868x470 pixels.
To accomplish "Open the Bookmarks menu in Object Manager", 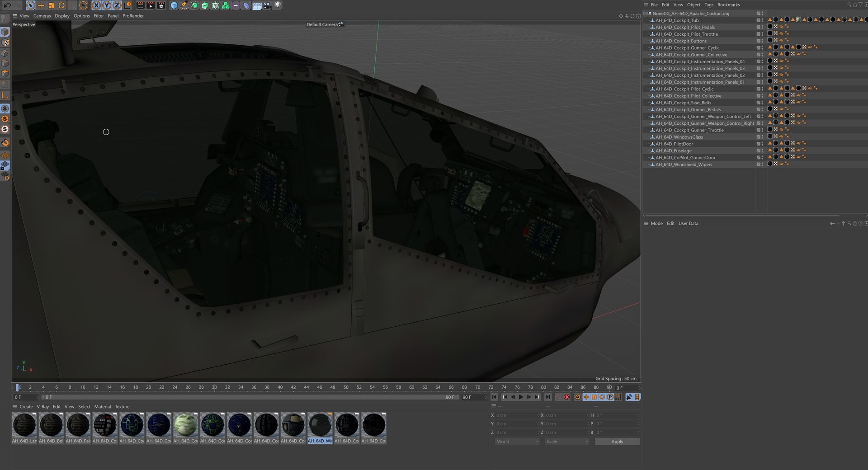I will click(729, 5).
